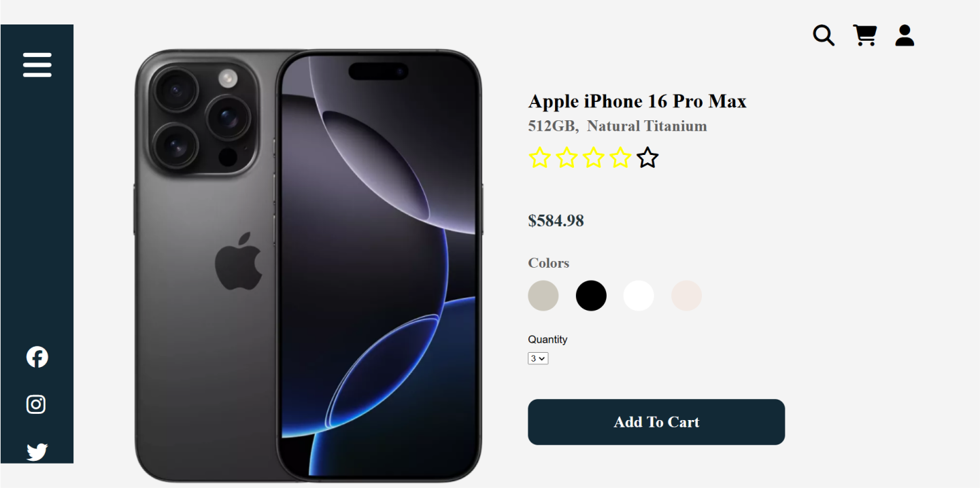980x488 pixels.
Task: Click the search magnifier icon
Action: 824,35
